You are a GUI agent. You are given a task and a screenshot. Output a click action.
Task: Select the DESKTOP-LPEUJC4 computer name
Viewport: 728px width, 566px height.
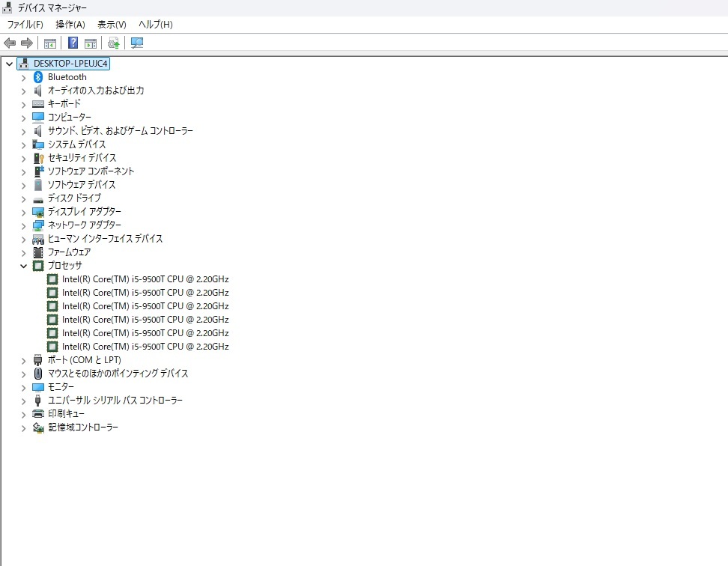point(70,64)
